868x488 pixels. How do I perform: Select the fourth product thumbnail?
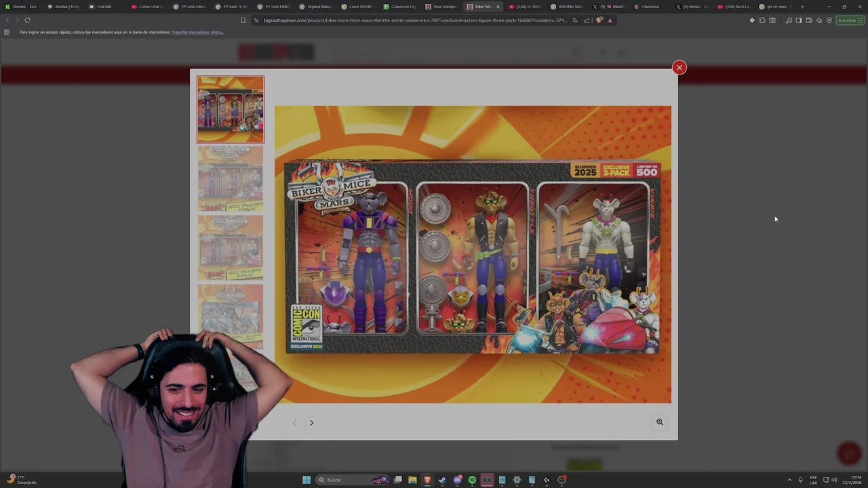click(x=231, y=317)
